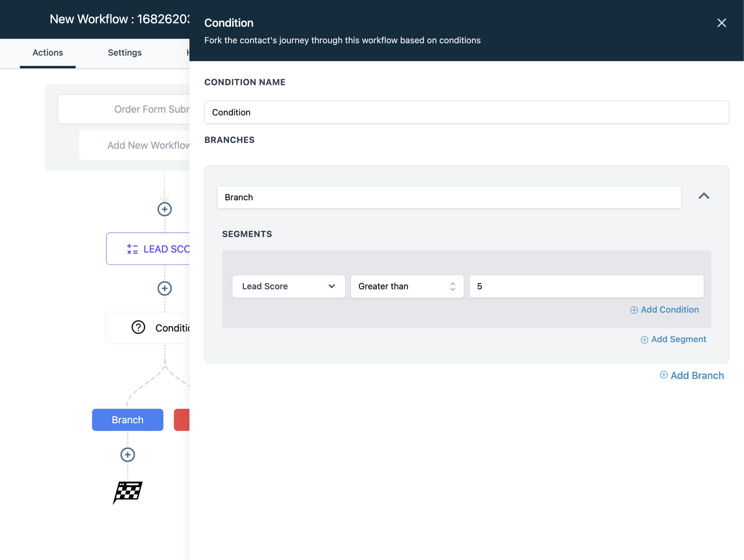Image resolution: width=744 pixels, height=560 pixels.
Task: Click the question mark Condition icon
Action: point(139,328)
